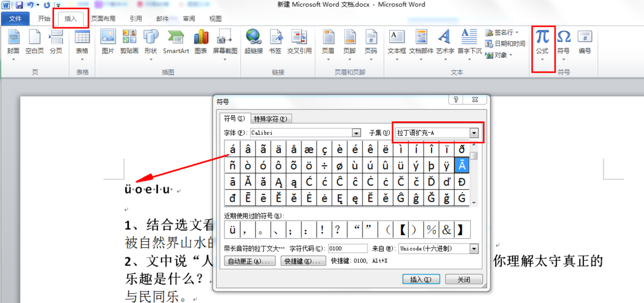Screen dimensions: 644x303
Task: Apply drop cap (首字下沉)
Action: tap(470, 44)
